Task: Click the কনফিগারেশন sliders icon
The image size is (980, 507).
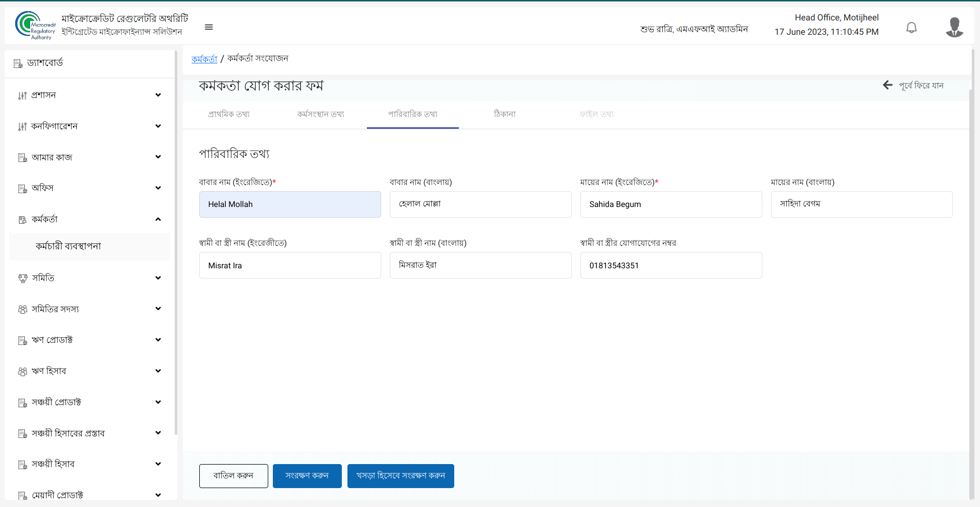Action: coord(22,127)
